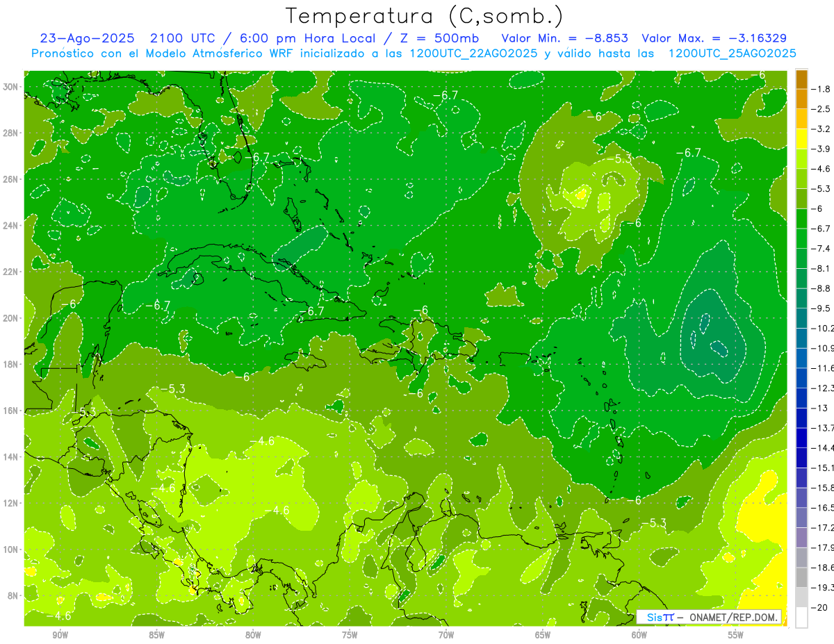Screen dimensions: 834x644
Task: Click the '90W' longitude axis label
Action: tap(60, 635)
